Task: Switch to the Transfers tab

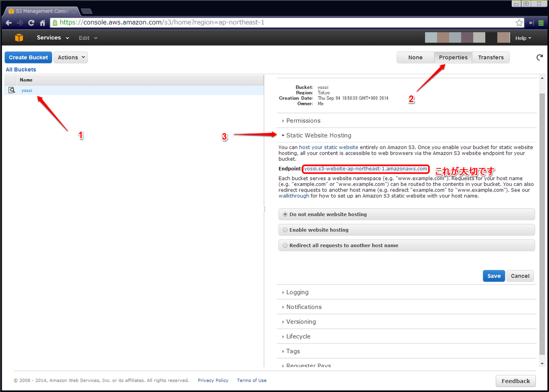Action: tap(491, 57)
